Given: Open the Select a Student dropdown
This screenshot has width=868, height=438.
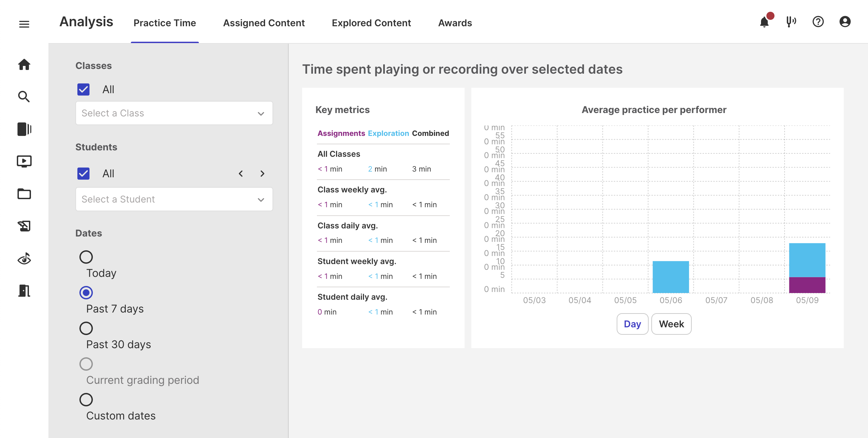Looking at the screenshot, I should (x=174, y=199).
